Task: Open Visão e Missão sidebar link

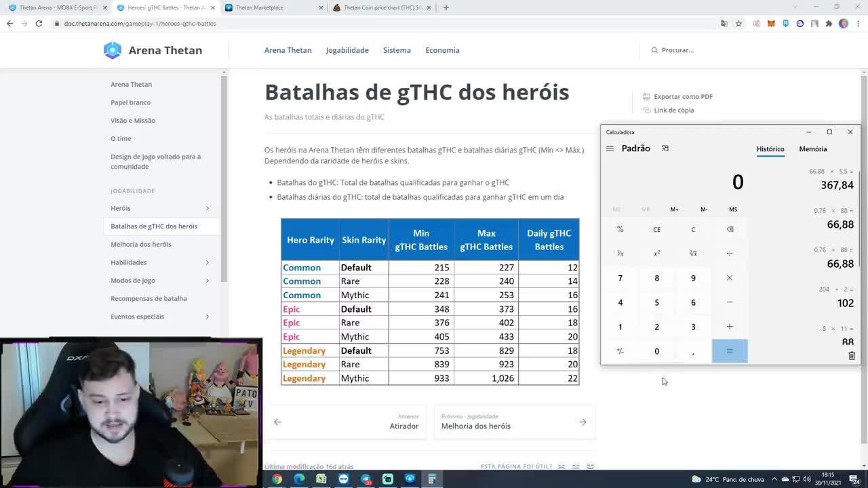Action: 133,121
